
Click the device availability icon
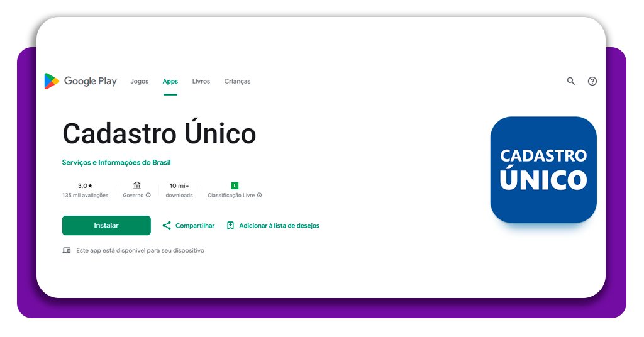(x=67, y=250)
